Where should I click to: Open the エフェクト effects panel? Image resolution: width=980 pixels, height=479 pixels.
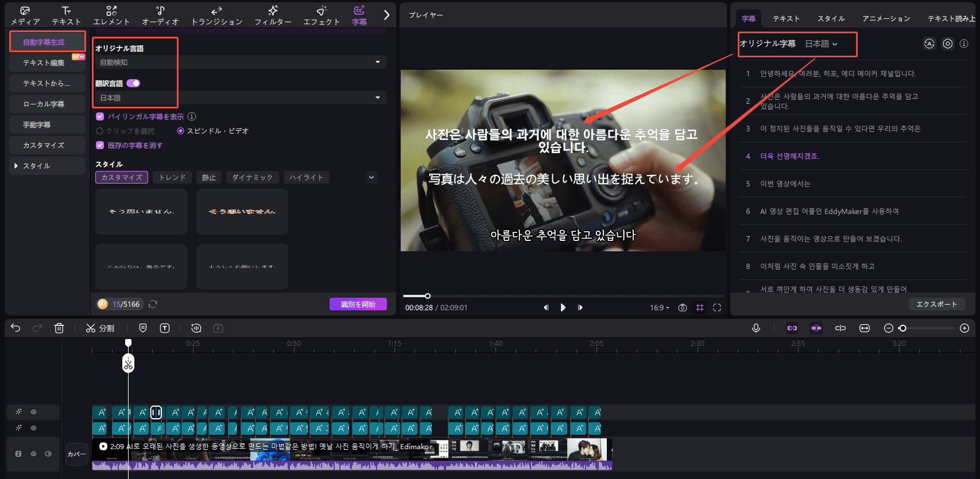pos(321,15)
